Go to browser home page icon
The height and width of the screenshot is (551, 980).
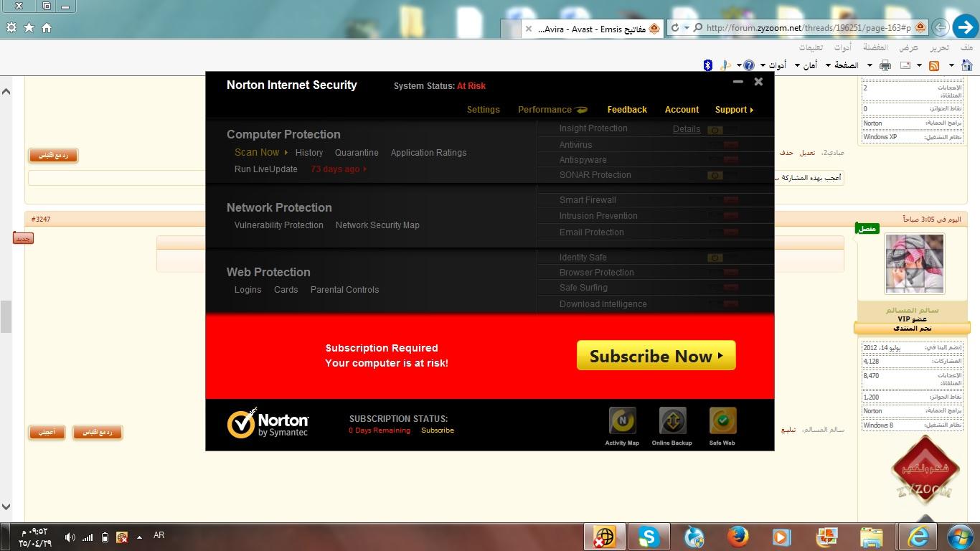point(47,27)
